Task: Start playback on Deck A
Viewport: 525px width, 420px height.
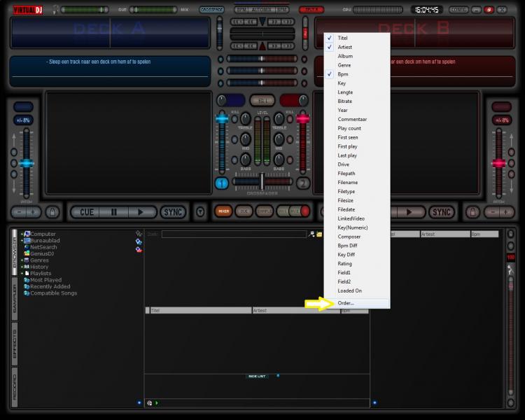Action: tap(141, 212)
